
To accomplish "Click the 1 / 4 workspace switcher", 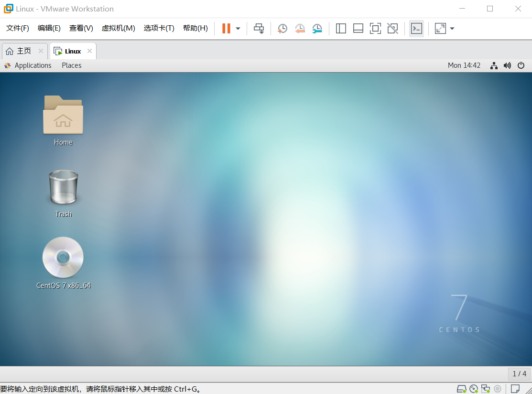I will point(520,373).
